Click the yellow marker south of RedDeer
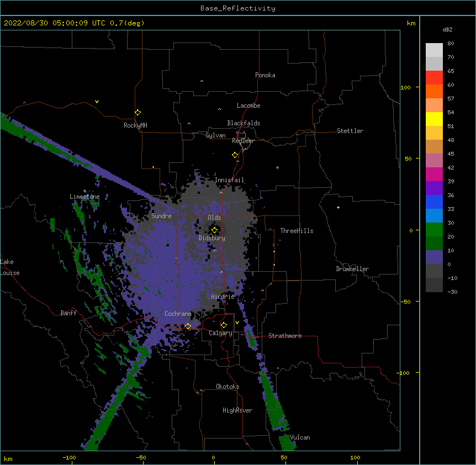 point(235,155)
